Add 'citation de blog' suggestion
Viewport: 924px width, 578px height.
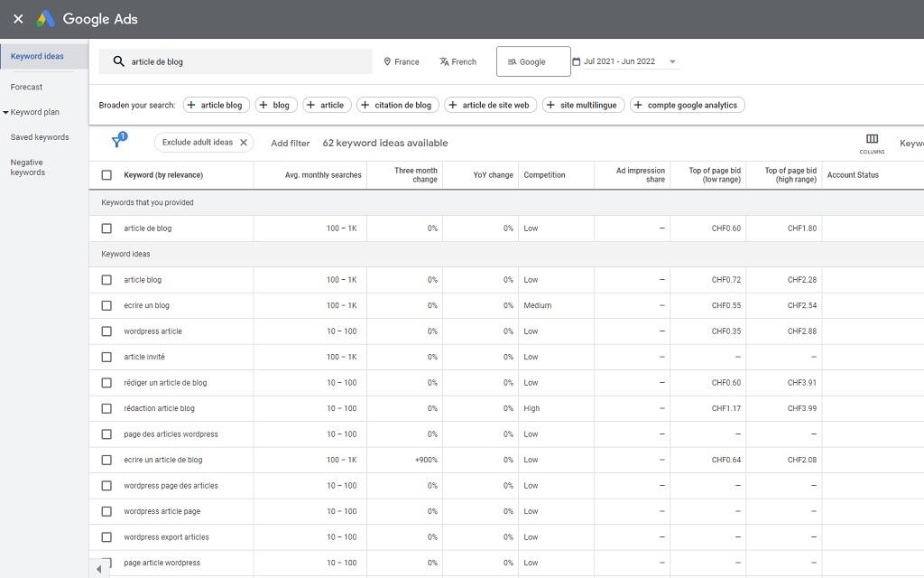(398, 105)
